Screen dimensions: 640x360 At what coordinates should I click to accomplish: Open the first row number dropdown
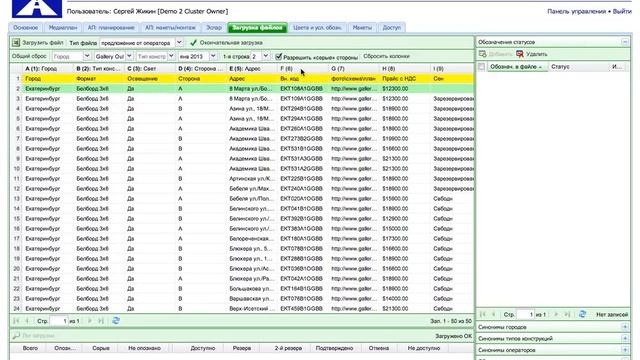[266, 56]
